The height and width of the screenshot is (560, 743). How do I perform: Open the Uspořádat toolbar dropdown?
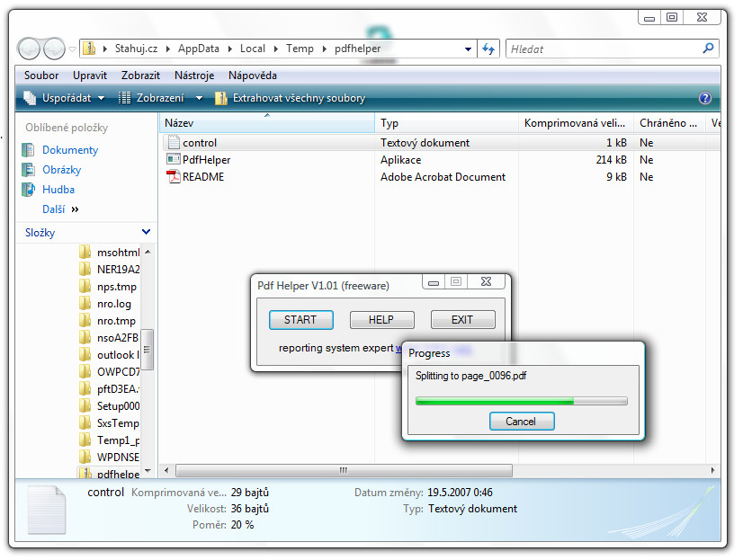pos(65,98)
